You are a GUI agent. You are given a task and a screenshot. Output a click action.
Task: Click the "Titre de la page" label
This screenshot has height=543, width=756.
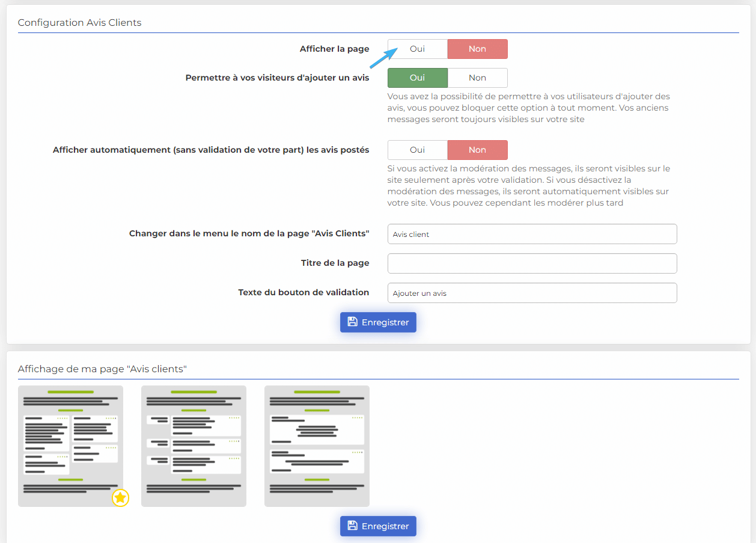(x=335, y=263)
